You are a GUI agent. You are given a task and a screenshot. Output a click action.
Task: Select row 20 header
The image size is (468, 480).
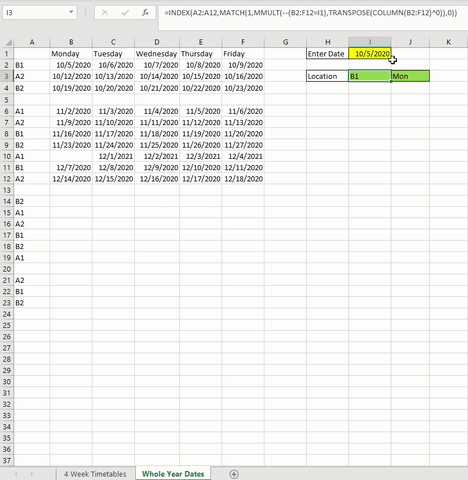tap(7, 269)
